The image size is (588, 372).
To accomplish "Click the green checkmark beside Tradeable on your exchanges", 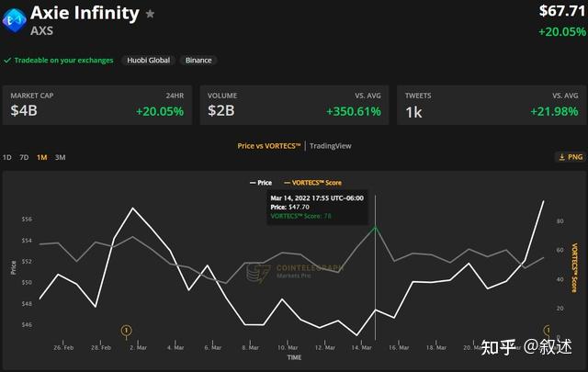I will click(x=7, y=61).
